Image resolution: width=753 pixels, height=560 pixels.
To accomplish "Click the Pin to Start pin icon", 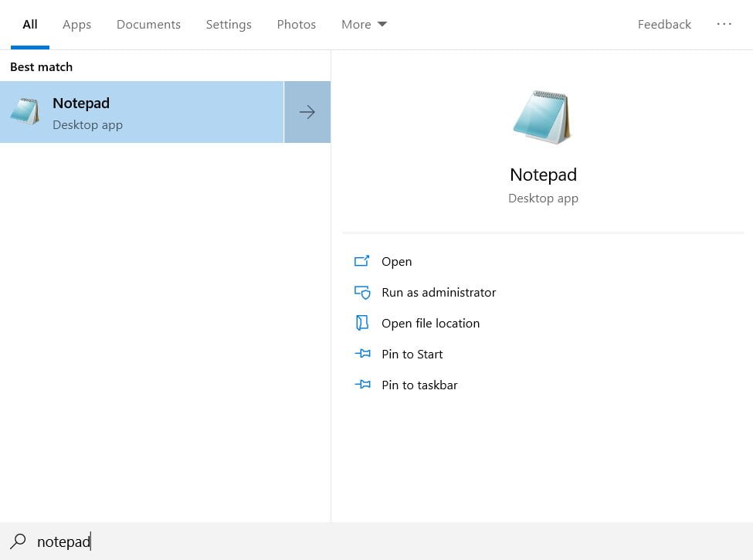I will point(362,354).
